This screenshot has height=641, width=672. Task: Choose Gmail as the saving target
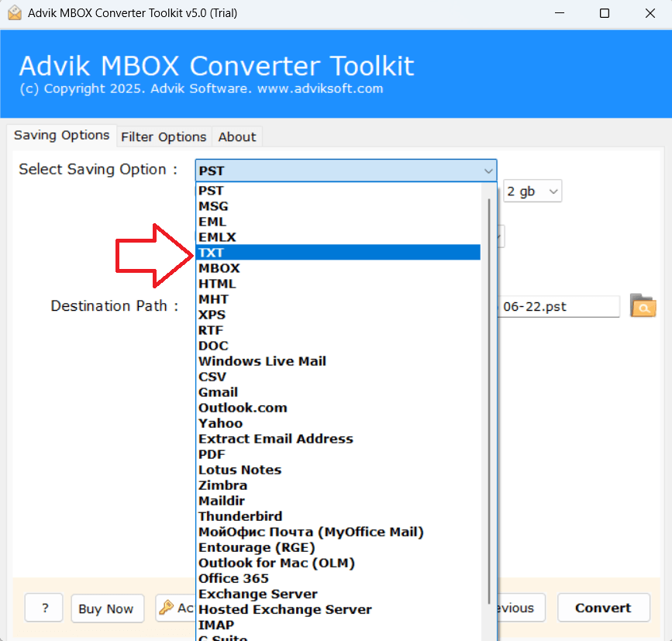pos(338,392)
